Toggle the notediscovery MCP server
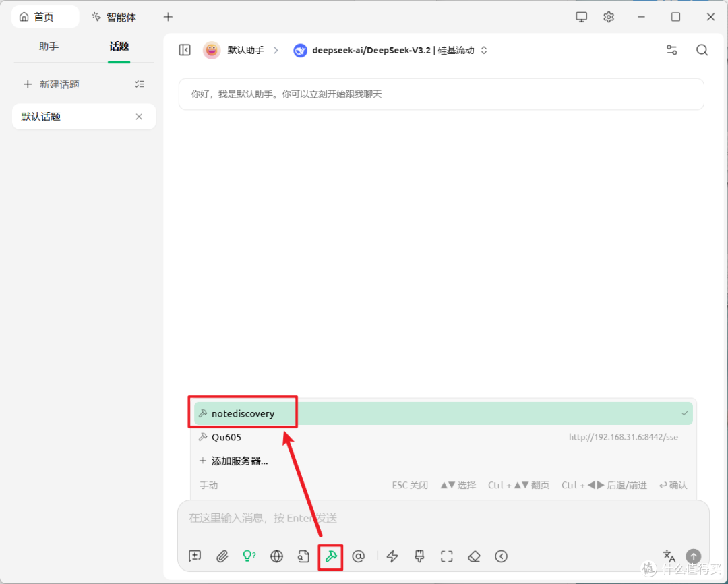 pyautogui.click(x=444, y=413)
